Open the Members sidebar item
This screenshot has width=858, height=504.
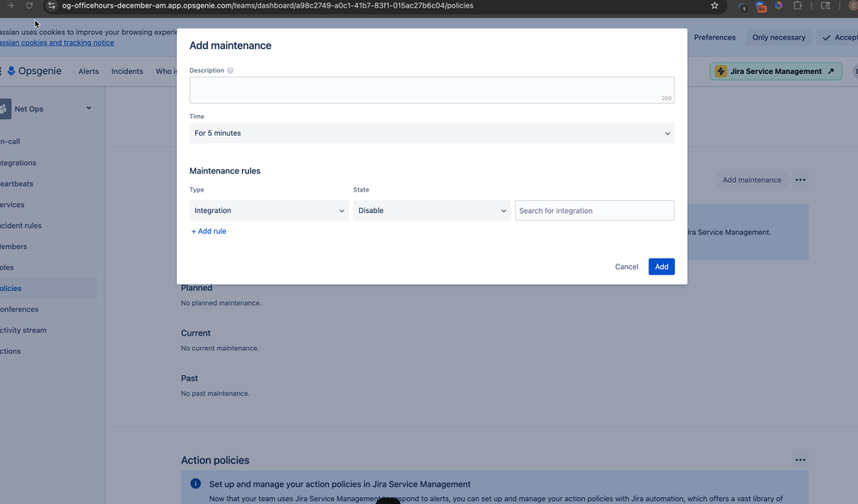tap(13, 246)
